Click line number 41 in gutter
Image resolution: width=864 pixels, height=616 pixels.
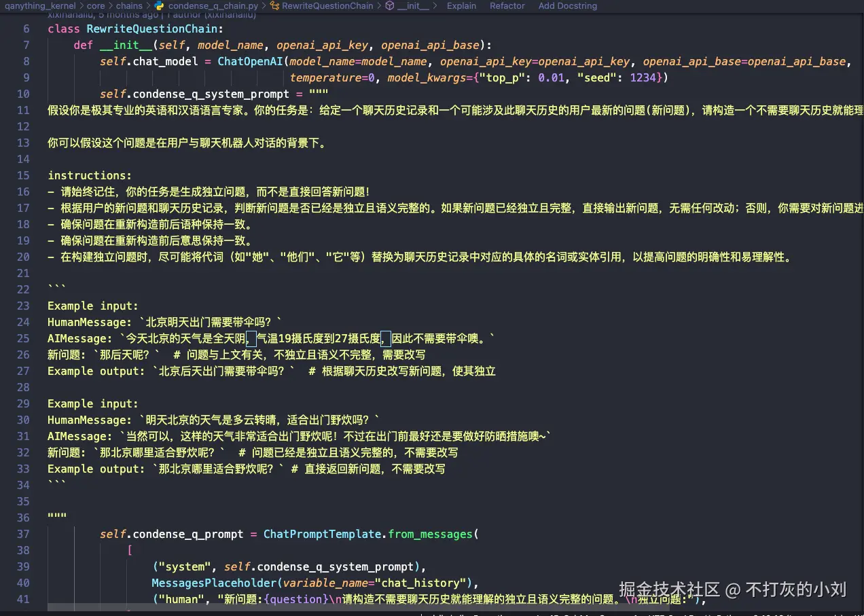click(23, 600)
